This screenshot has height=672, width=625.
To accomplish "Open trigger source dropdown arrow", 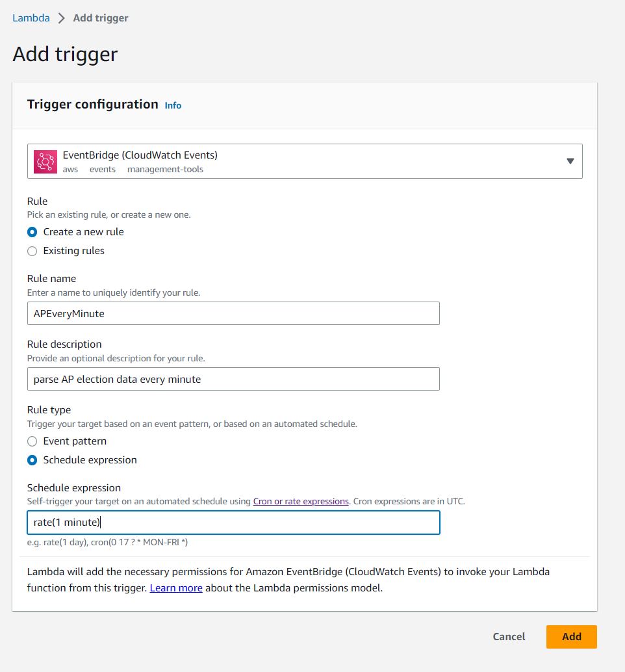I will click(x=570, y=161).
